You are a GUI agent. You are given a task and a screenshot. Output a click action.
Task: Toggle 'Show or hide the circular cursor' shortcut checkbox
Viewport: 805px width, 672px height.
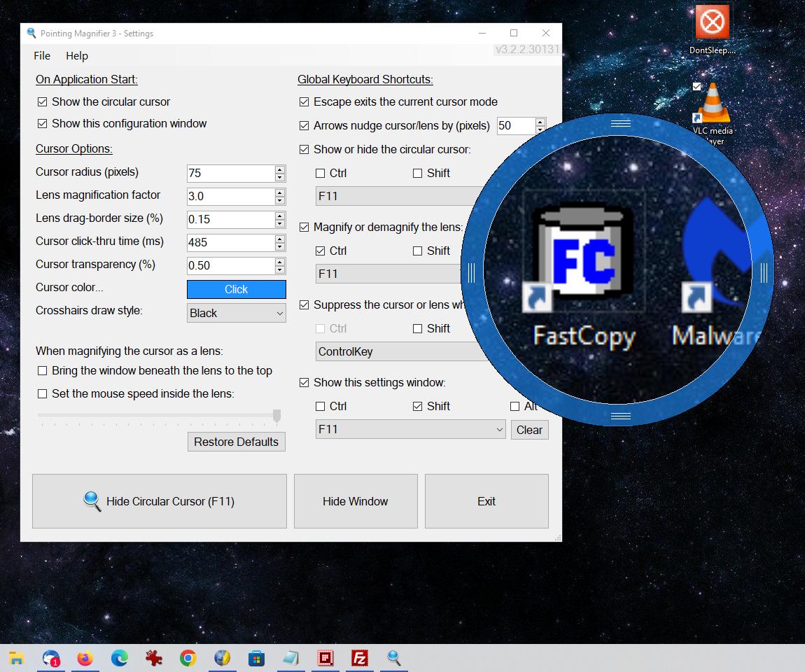[304, 149]
